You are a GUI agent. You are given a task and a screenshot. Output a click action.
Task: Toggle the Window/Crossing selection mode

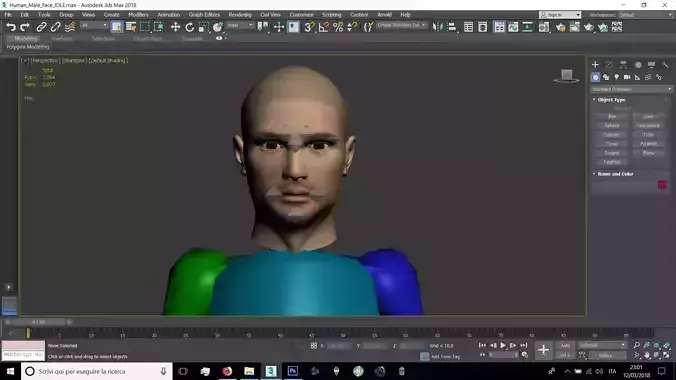pyautogui.click(x=159, y=27)
